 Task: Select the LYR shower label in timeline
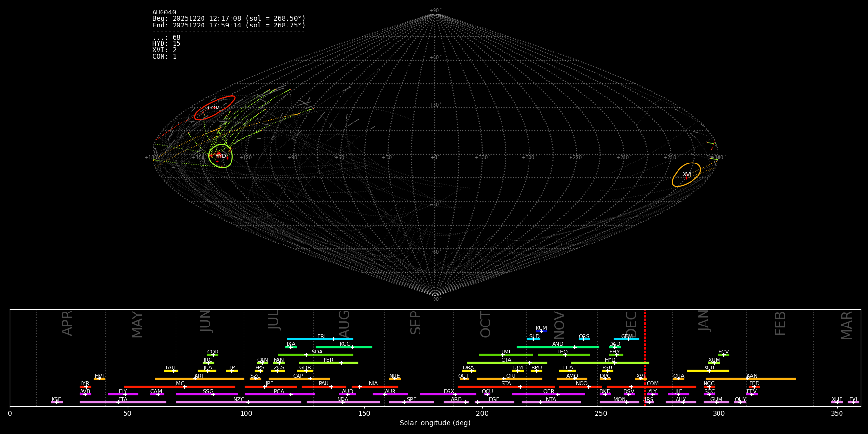click(85, 384)
